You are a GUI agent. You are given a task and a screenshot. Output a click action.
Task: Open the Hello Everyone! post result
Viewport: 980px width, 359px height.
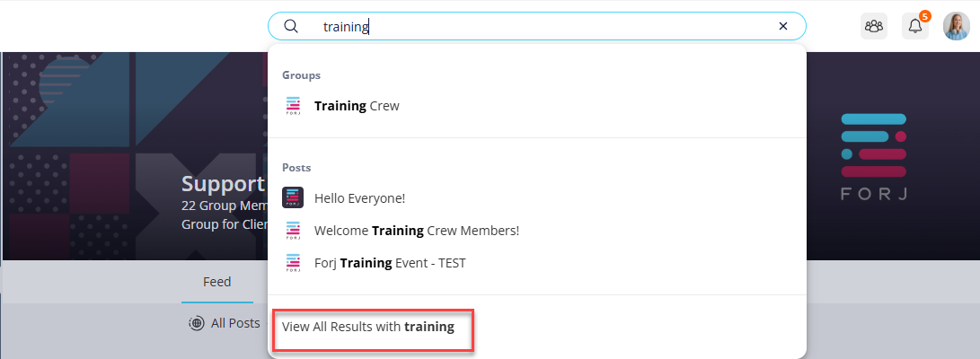[x=537, y=198]
